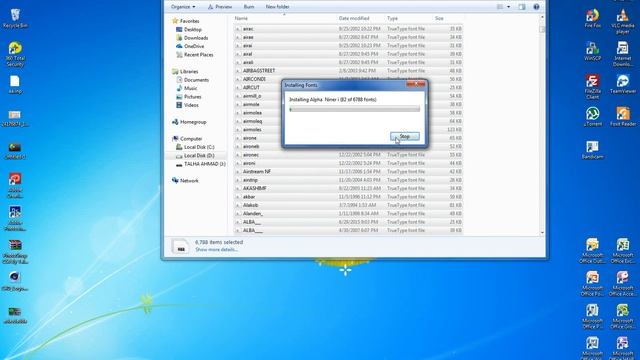Toggle the preview pane icon
This screenshot has width=640, height=360.
click(x=522, y=7)
